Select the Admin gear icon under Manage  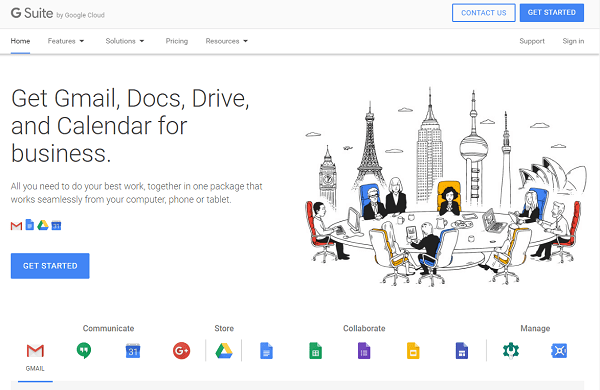tap(511, 350)
